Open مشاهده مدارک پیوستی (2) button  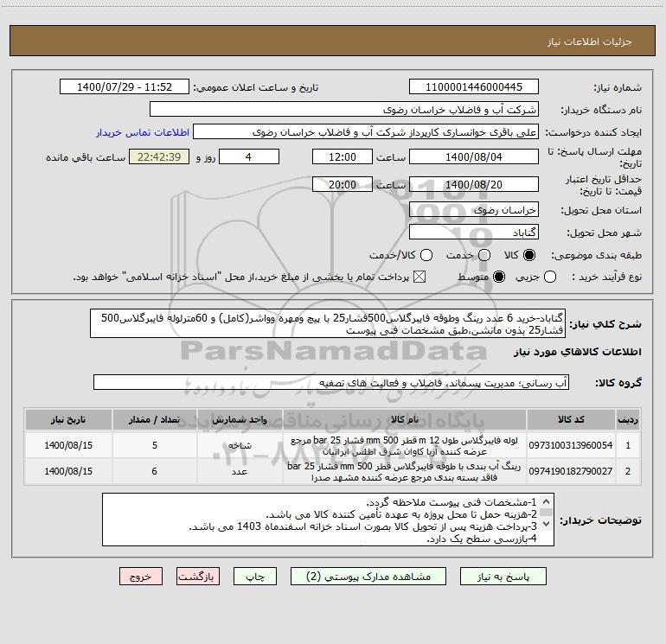point(368,577)
